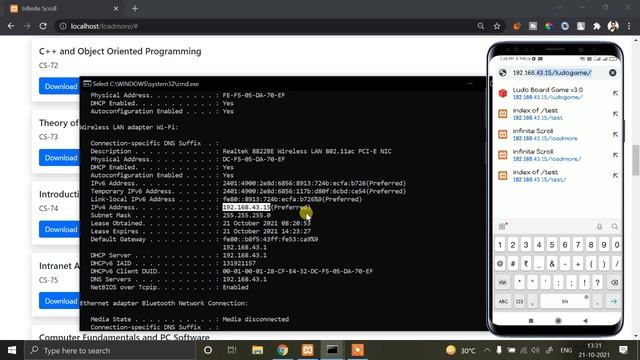The width and height of the screenshot is (640, 360).
Task: Tap the go arrow key on phone keyboard
Action: pos(613,301)
